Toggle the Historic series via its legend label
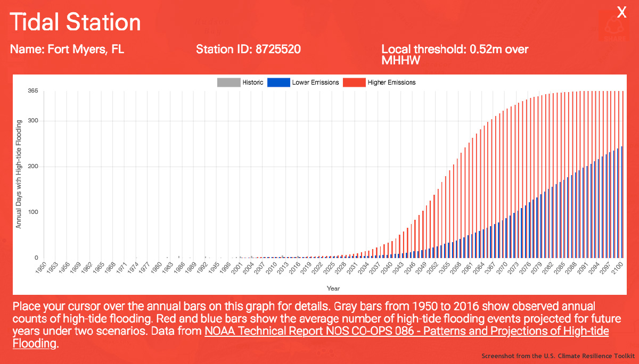 [252, 82]
